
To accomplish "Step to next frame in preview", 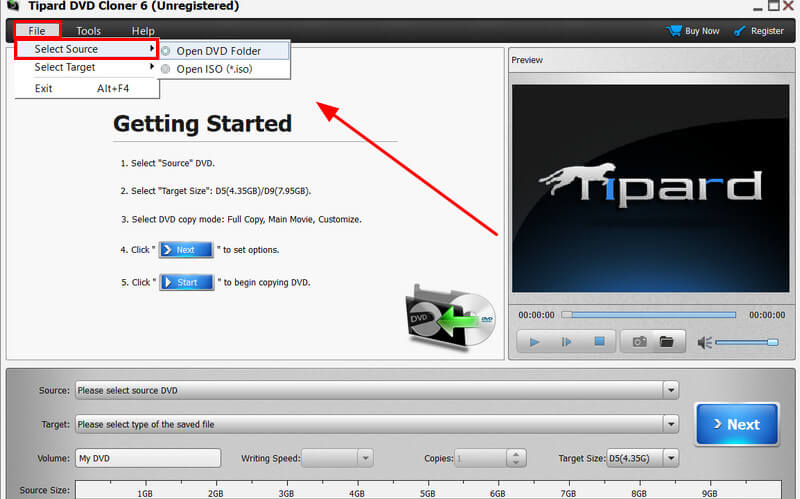I will 566,342.
